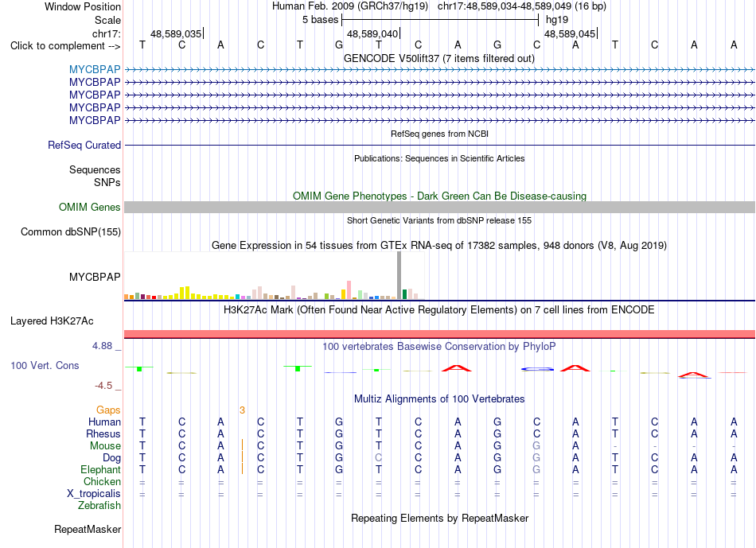756x548 pixels.
Task: Click the orange 'Gaps' row label
Action: [x=108, y=410]
